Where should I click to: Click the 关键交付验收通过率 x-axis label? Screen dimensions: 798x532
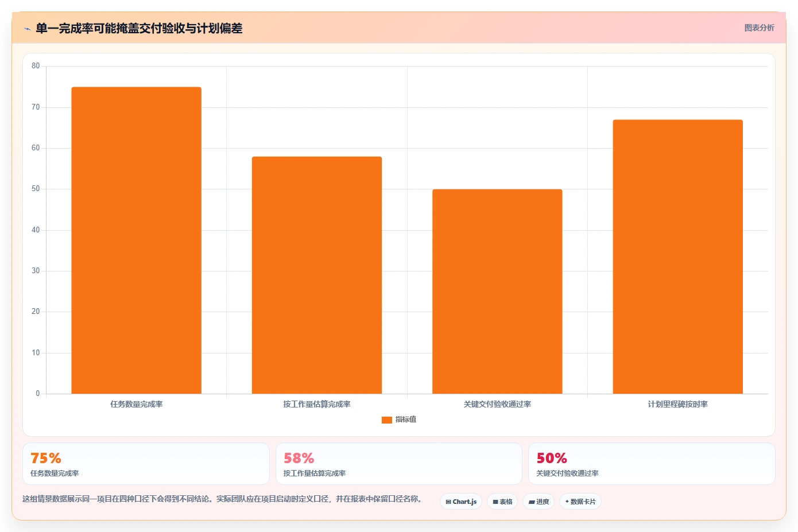(x=497, y=405)
